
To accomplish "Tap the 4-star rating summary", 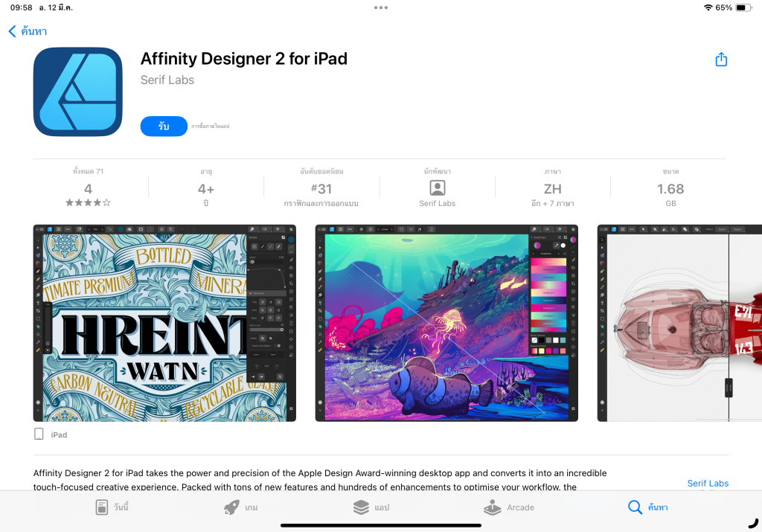I will pyautogui.click(x=88, y=189).
